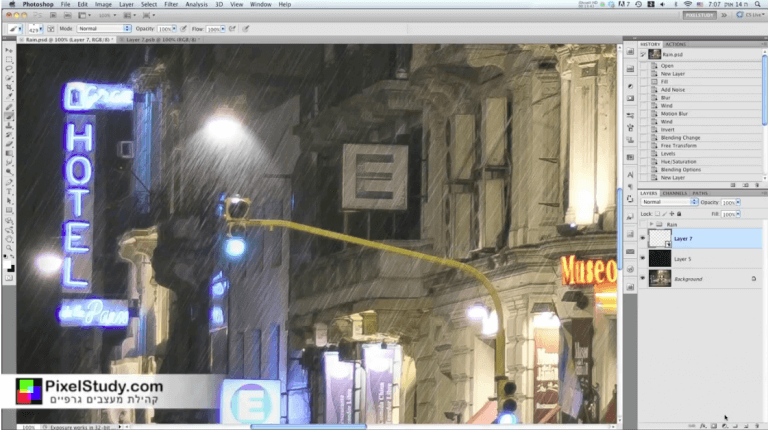Open the Paragraph panel from dock
The height and width of the screenshot is (430, 768).
(x=630, y=187)
